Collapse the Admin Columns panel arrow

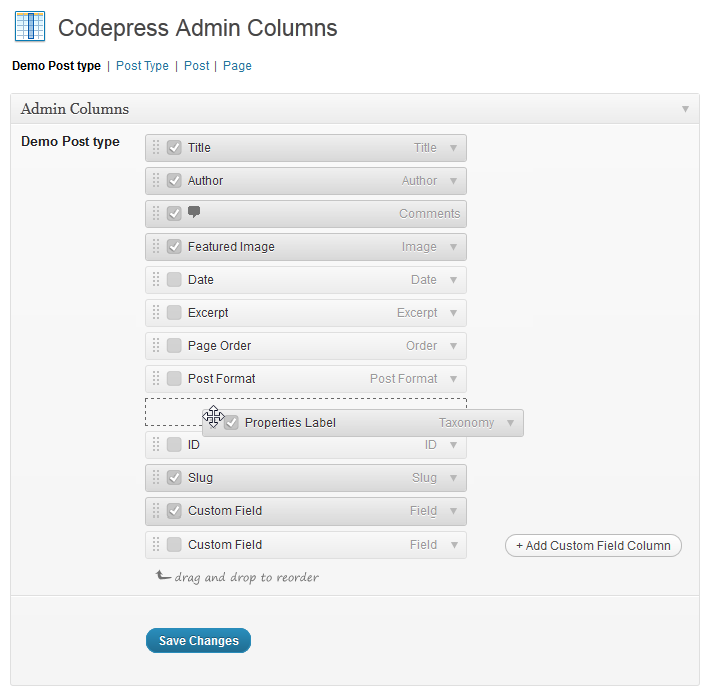[x=686, y=109]
